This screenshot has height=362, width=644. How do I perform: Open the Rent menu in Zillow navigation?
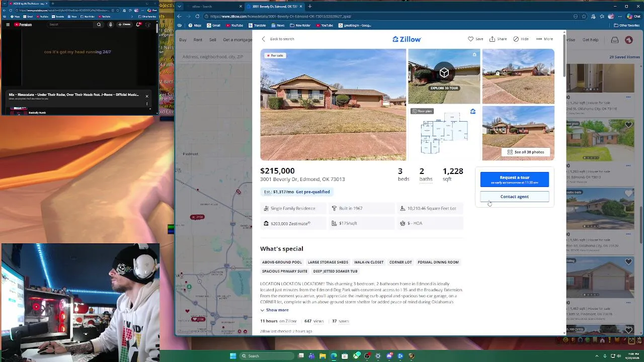tap(198, 40)
